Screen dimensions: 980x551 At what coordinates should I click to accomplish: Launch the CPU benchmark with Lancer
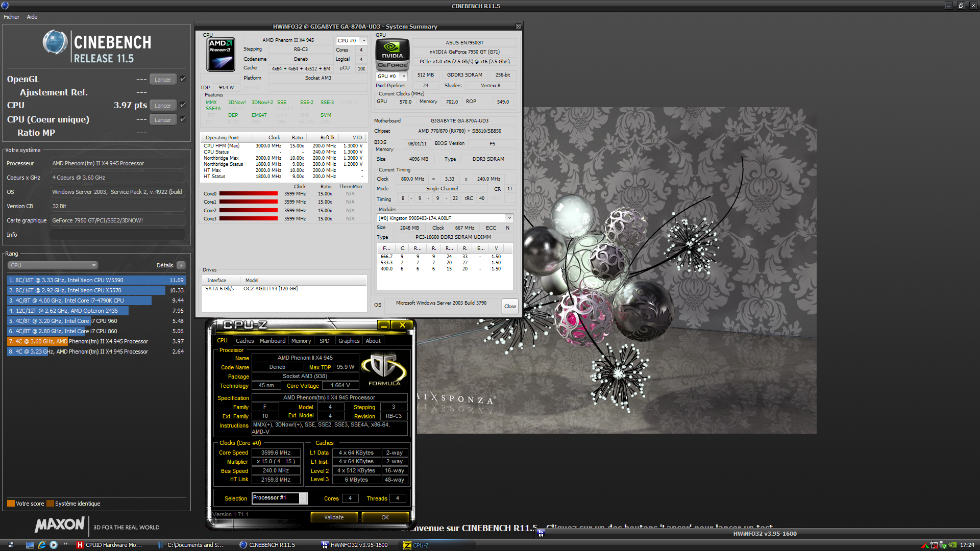click(x=163, y=105)
